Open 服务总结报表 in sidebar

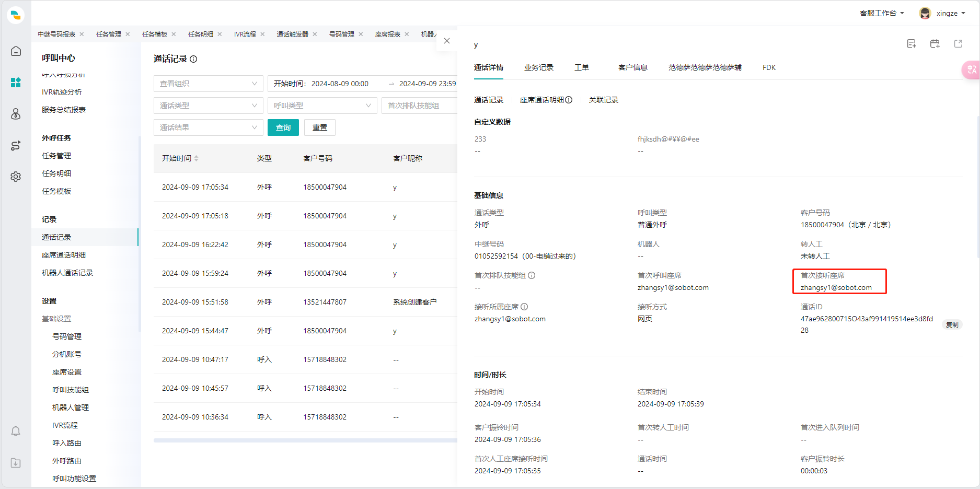click(x=64, y=110)
